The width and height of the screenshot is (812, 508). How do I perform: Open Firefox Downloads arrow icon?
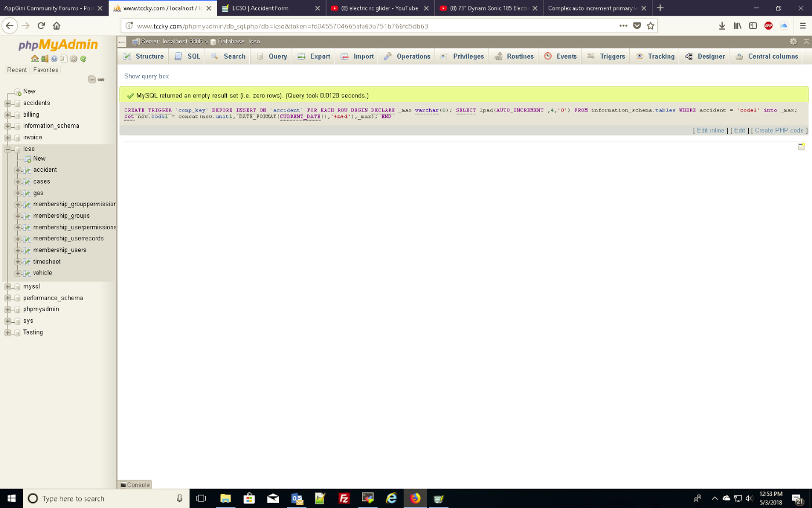[722, 26]
